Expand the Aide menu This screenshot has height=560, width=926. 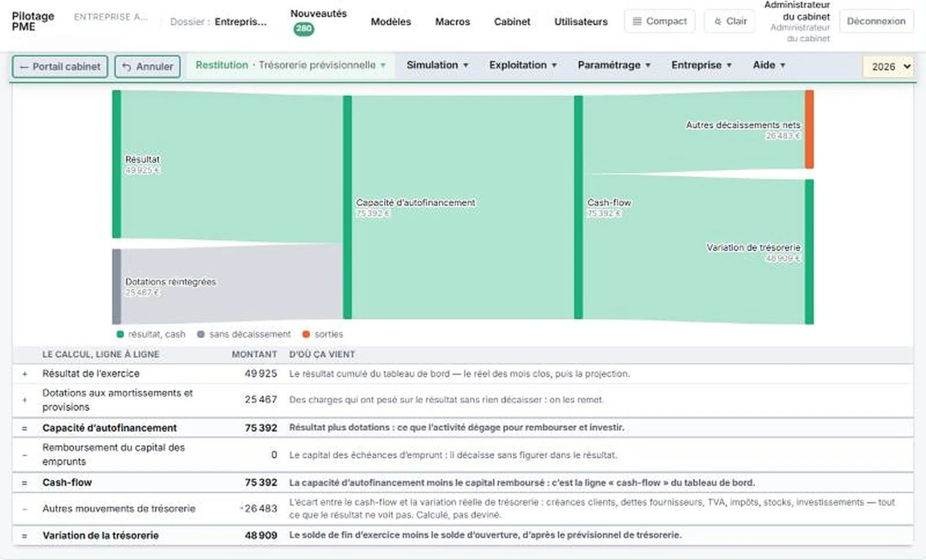pyautogui.click(x=769, y=65)
